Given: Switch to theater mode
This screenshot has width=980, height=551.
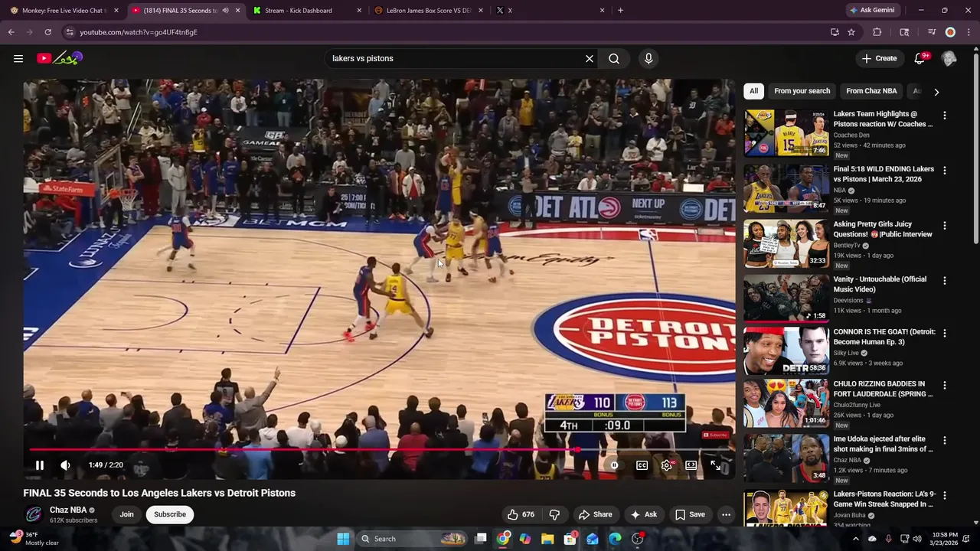Looking at the screenshot, I should click(691, 465).
